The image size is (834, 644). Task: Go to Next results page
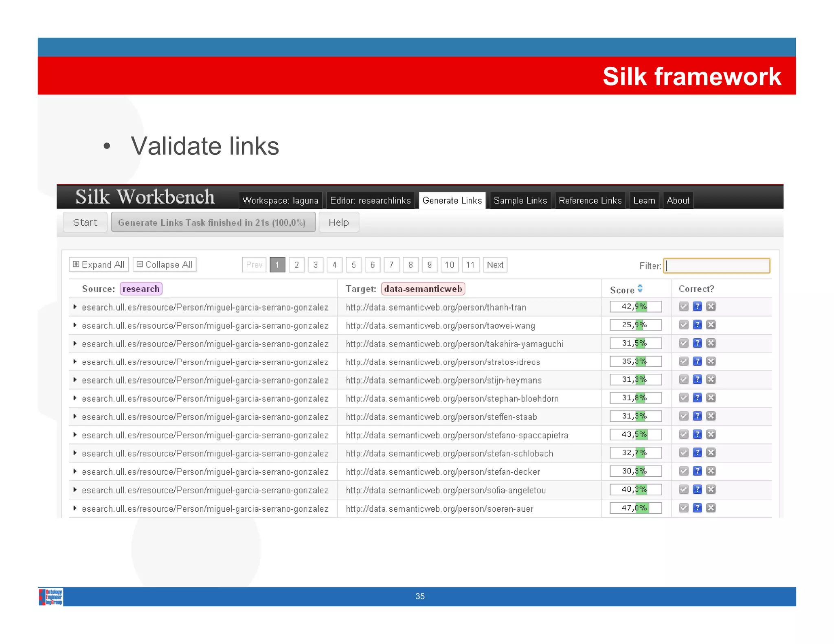coord(495,265)
